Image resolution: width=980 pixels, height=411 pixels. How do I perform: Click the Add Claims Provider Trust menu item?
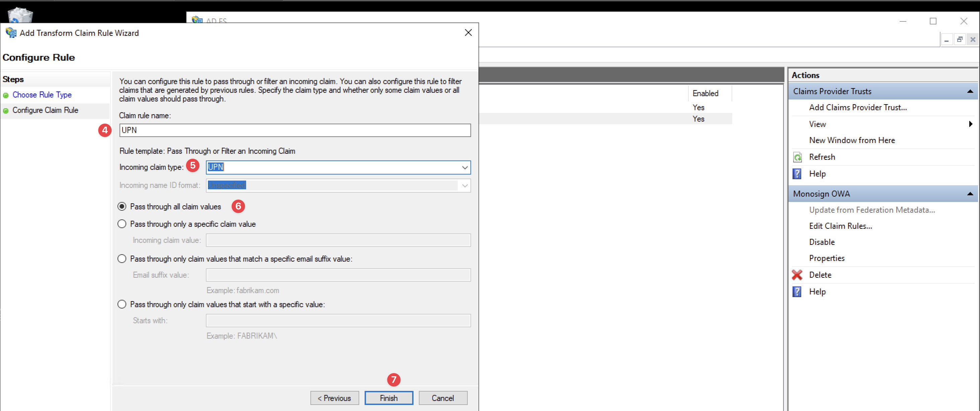(x=859, y=108)
